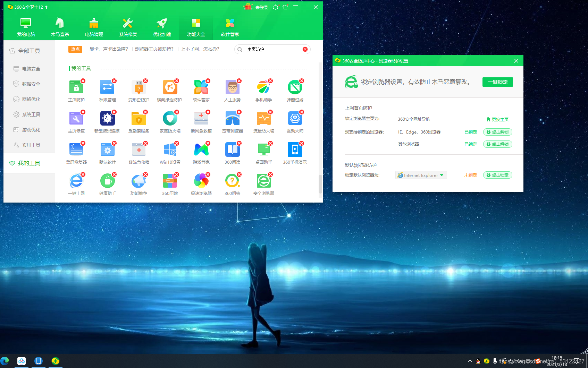588x368 pixels.
Task: Open 人工服务 tool
Action: click(233, 91)
